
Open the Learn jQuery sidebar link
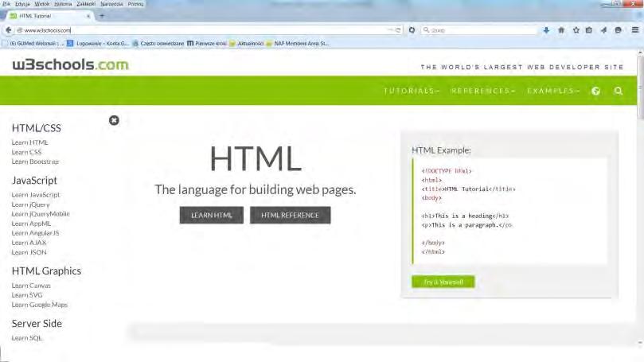(x=31, y=204)
